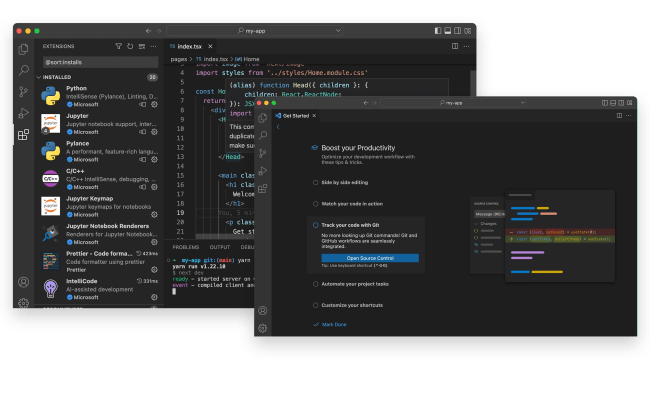Refresh the extensions list
Screen dimensions: 650x400
[130, 46]
